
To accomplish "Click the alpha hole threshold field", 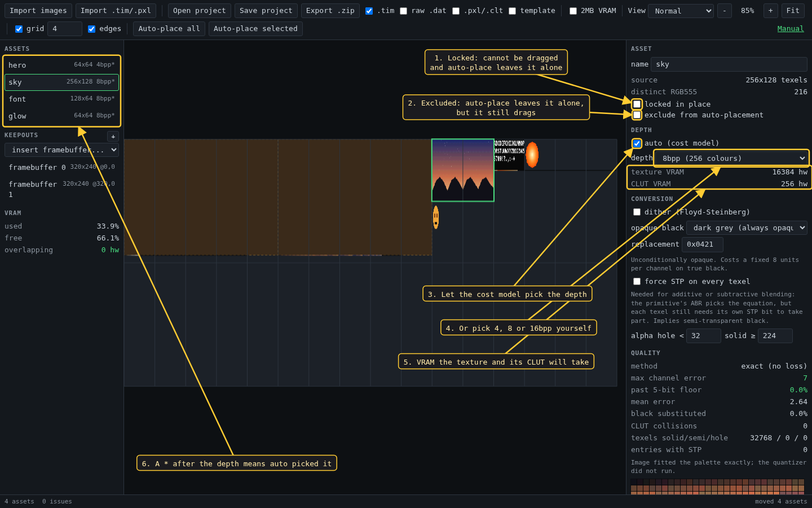I will [704, 336].
